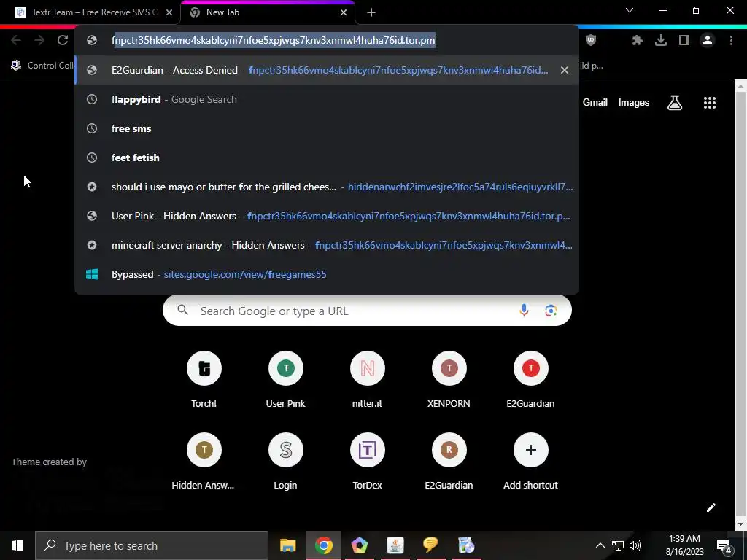The width and height of the screenshot is (747, 560).
Task: Open the User Pink shortcut
Action: [285, 379]
